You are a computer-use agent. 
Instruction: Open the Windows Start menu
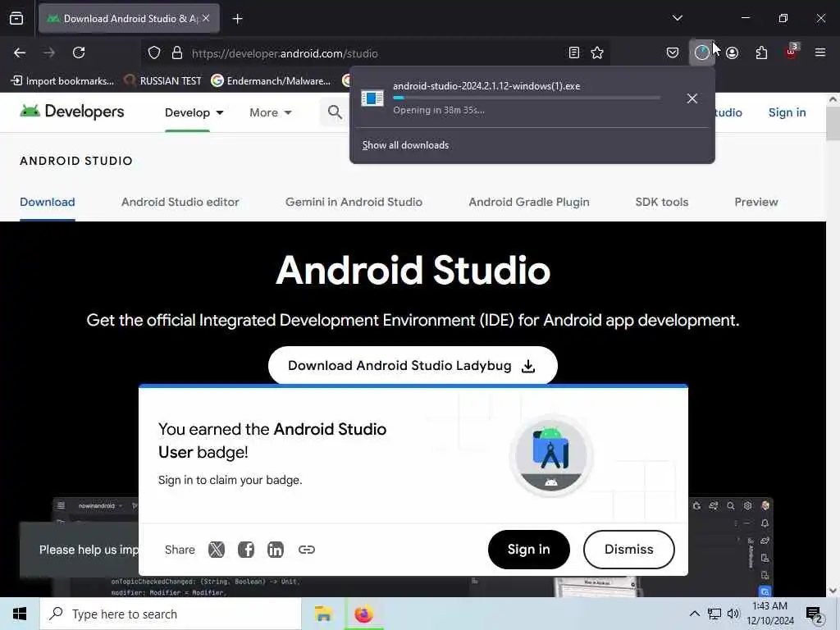pos(20,614)
